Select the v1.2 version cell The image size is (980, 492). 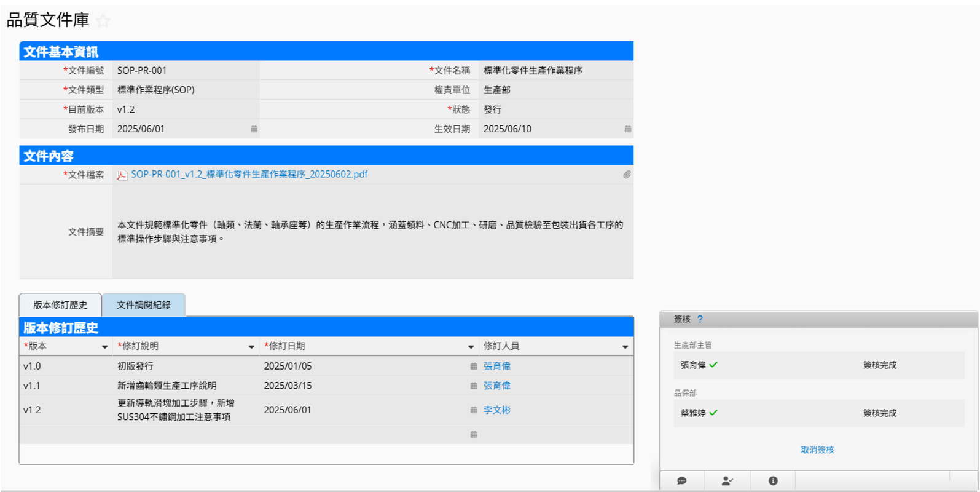pos(66,410)
